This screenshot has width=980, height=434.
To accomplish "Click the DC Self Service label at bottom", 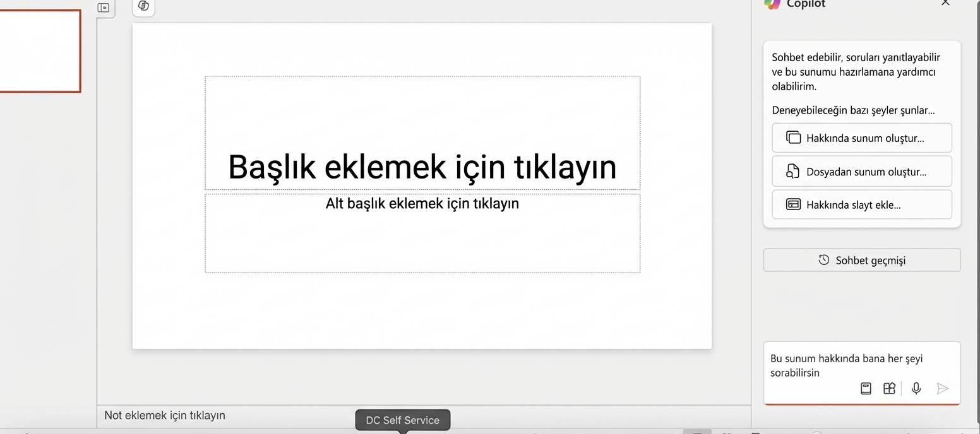I will 402,419.
